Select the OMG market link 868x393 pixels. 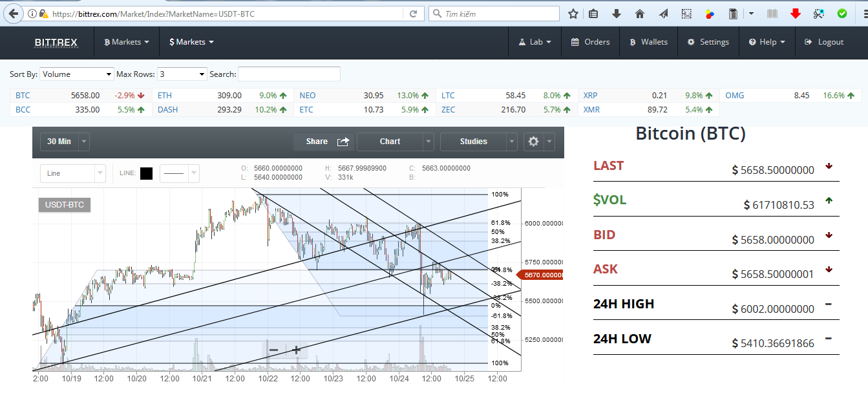click(735, 95)
